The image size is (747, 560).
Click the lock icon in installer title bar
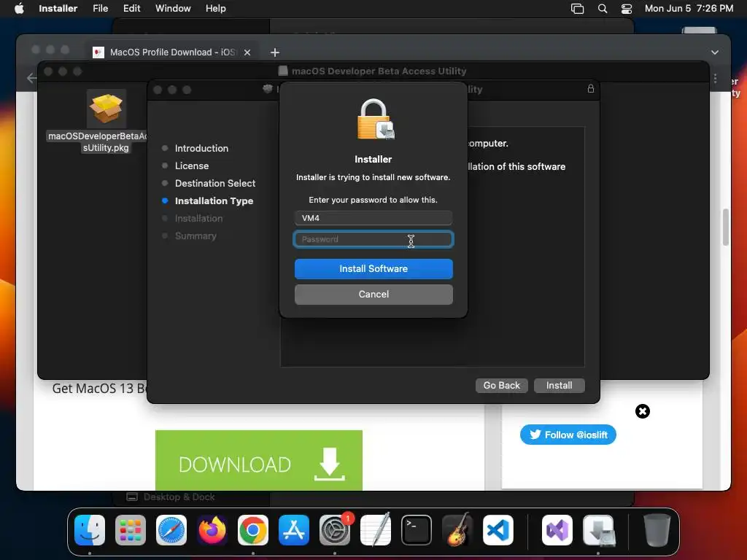point(590,88)
